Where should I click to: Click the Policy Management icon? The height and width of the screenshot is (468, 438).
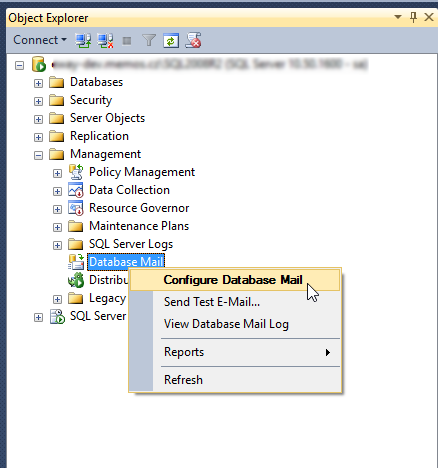76,172
